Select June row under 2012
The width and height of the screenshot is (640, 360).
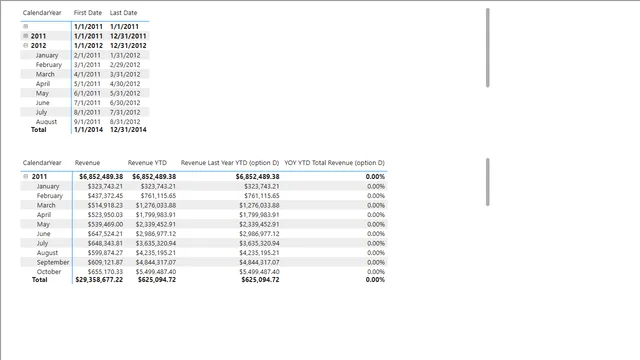[85, 102]
